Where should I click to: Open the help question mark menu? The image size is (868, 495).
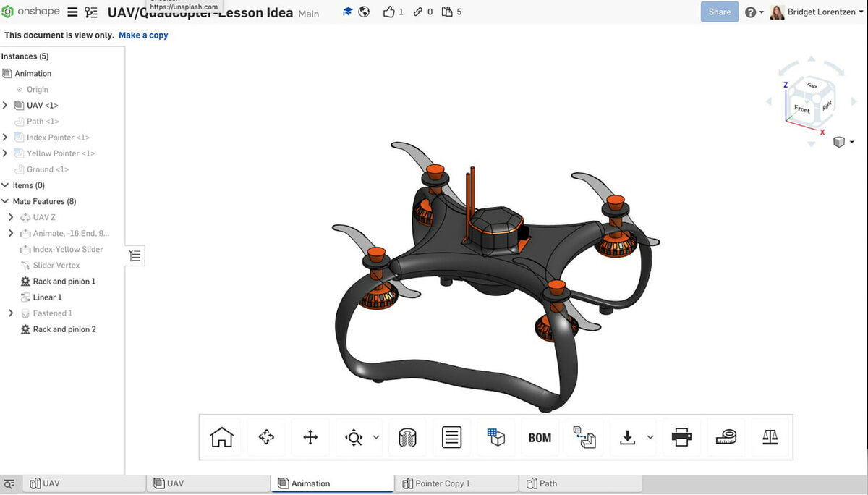754,12
